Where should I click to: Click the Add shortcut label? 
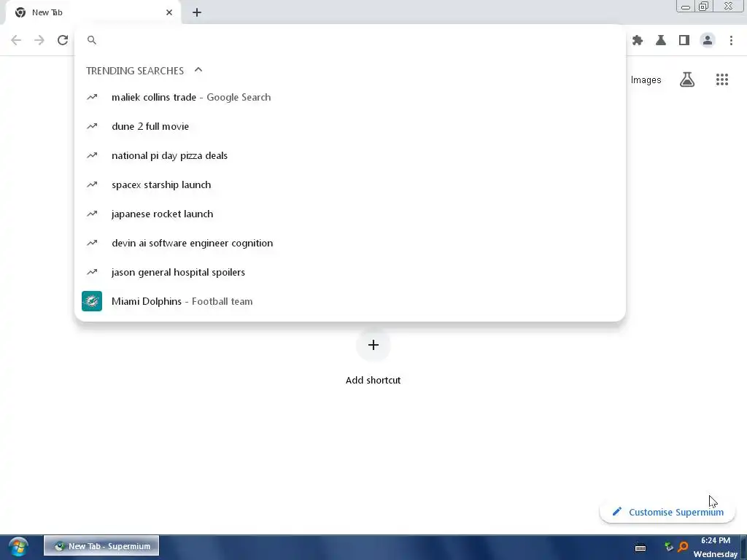pos(373,380)
